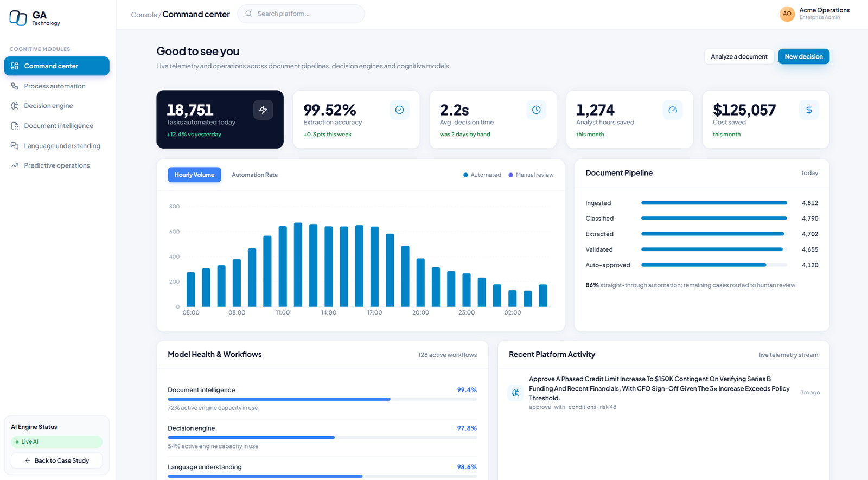Click the Language understanding chat icon
Screen dimensions: 868x480
15,146
